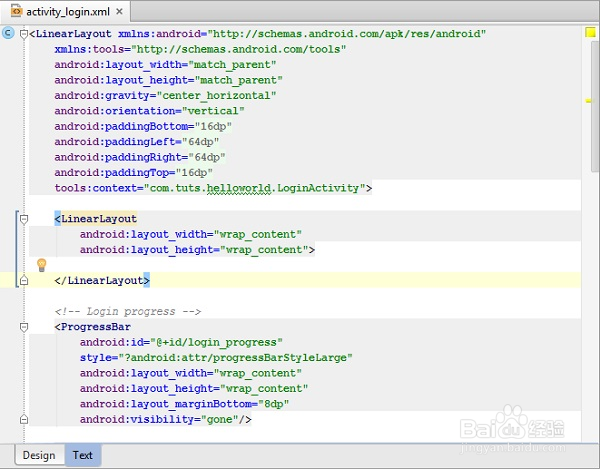Click the Login progress comment
The width and height of the screenshot is (600, 469).
coord(128,311)
